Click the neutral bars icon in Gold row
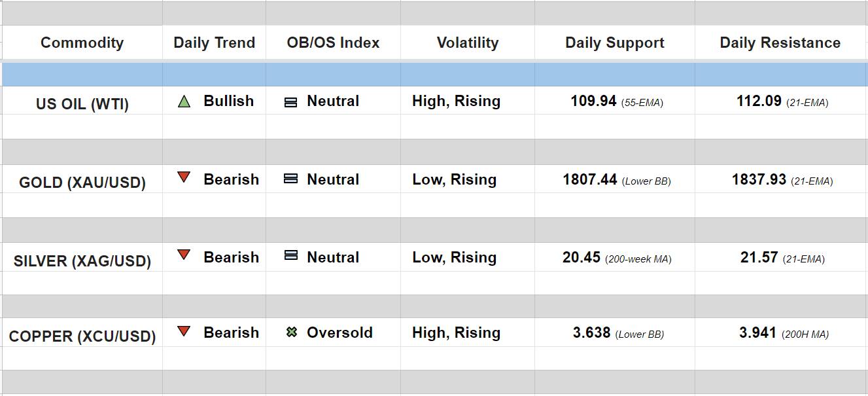The height and width of the screenshot is (396, 868). pyautogui.click(x=291, y=179)
